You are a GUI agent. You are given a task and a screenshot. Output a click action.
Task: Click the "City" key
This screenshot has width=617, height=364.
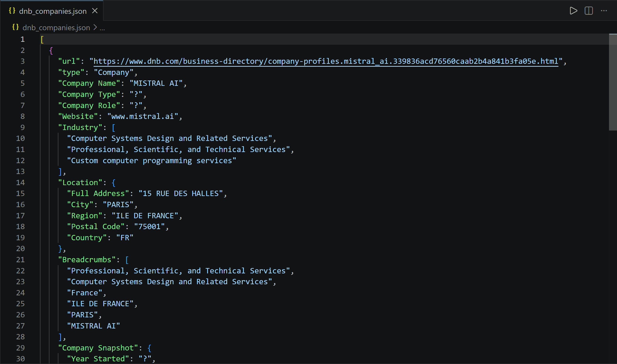tap(80, 204)
